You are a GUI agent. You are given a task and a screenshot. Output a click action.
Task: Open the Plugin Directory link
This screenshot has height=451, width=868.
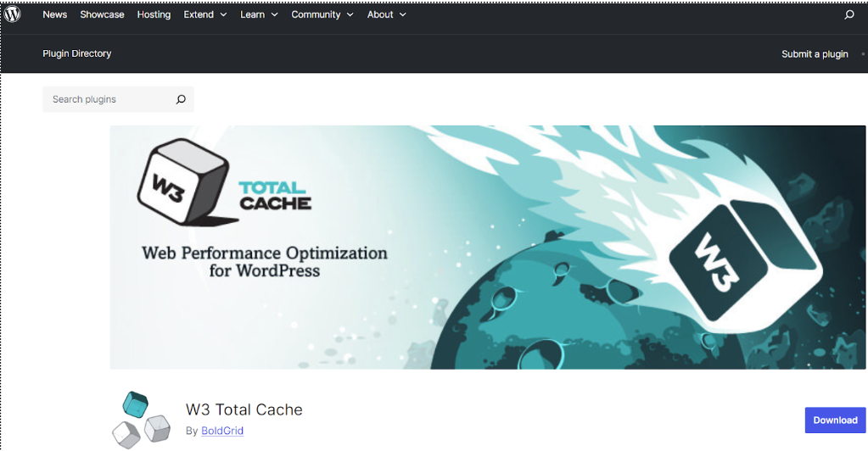tap(77, 53)
